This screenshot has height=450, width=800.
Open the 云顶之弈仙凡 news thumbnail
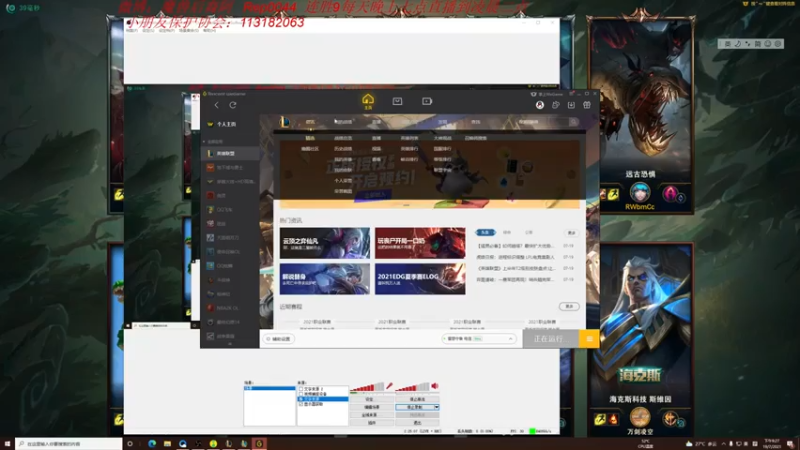[x=324, y=243]
